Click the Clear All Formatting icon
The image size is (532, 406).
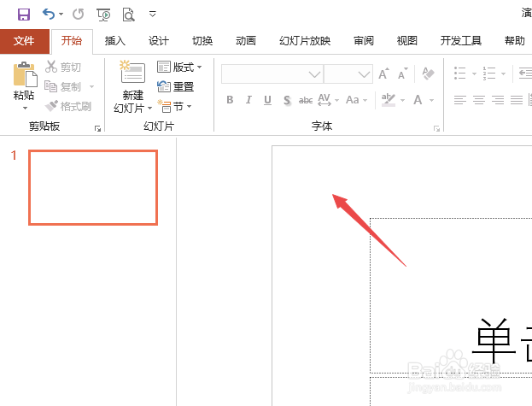pyautogui.click(x=428, y=74)
